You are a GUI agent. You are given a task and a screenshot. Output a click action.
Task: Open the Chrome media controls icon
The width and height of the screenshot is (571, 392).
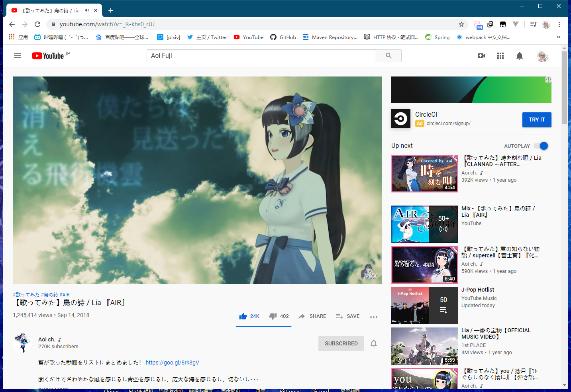tap(533, 24)
